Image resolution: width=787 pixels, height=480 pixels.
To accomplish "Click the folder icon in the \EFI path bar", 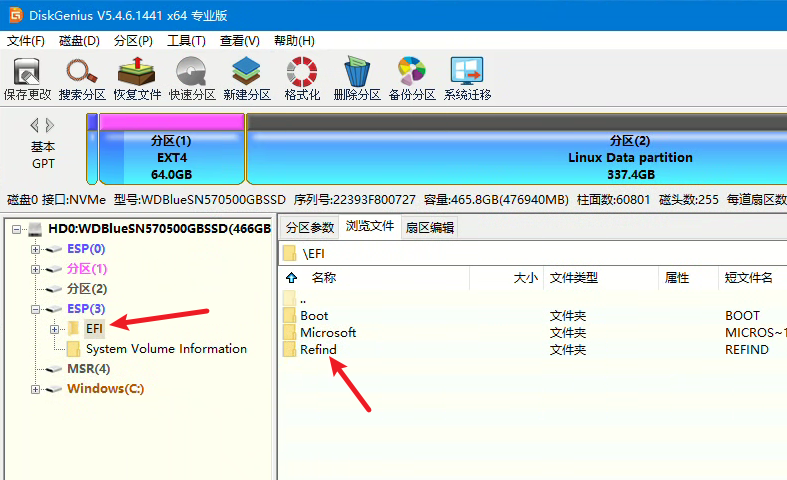I will point(289,253).
